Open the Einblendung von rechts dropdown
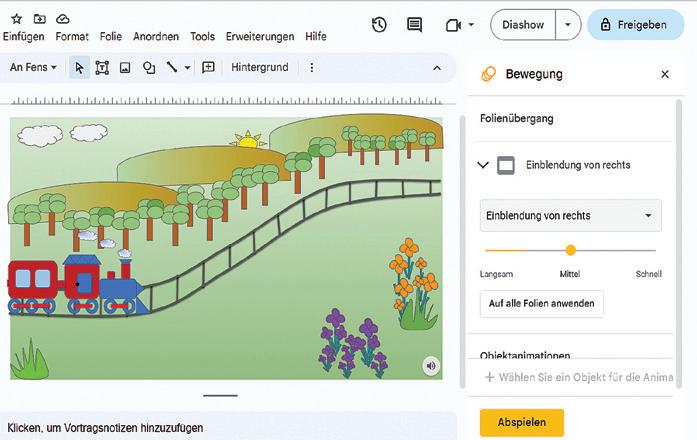 [570, 215]
